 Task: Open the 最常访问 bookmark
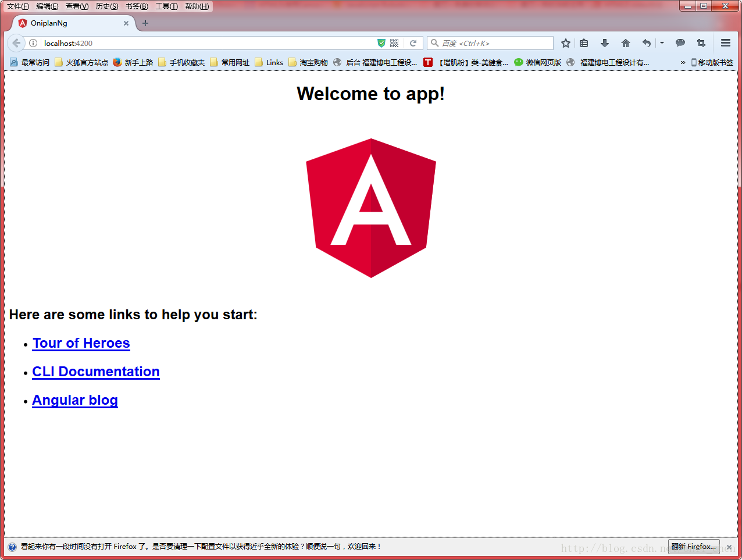(x=30, y=62)
